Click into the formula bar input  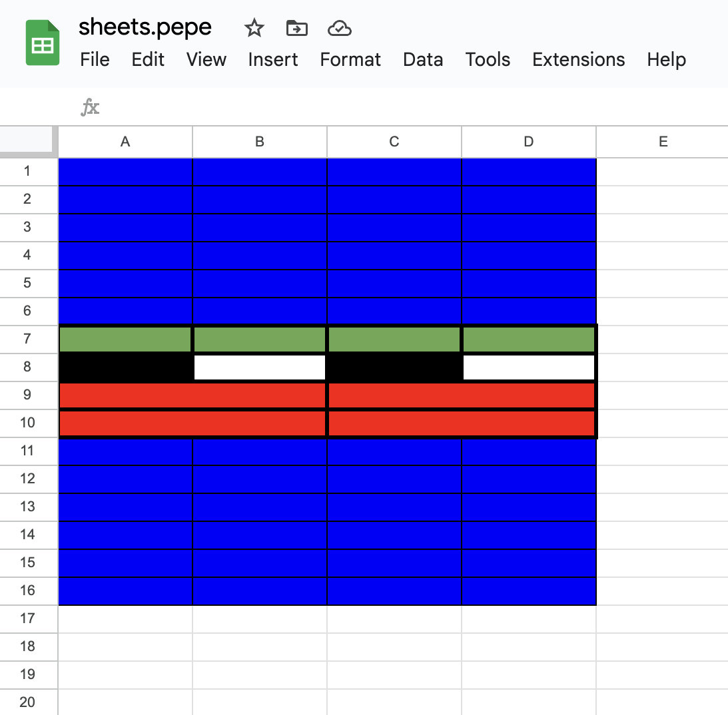coord(413,107)
